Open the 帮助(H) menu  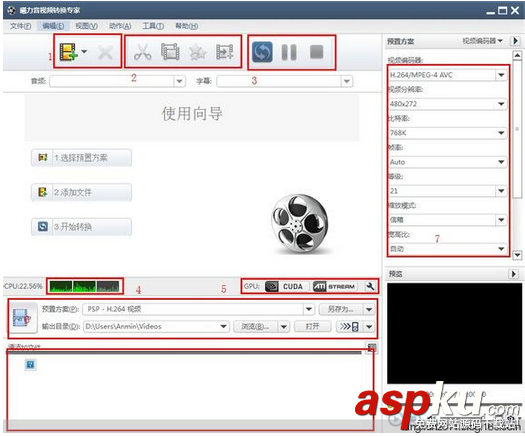[186, 26]
